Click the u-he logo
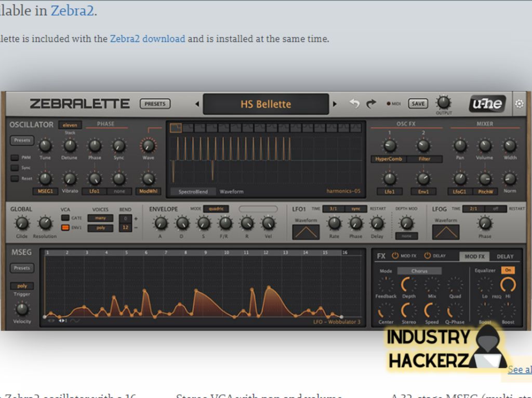 tap(487, 103)
